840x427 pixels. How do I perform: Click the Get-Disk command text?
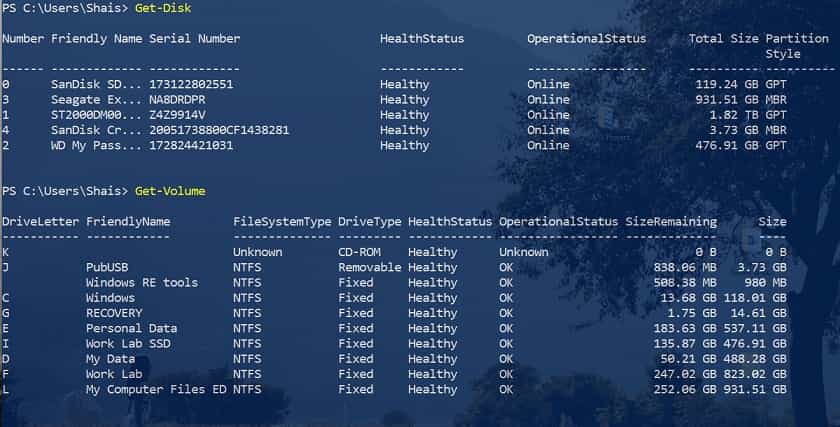point(163,9)
